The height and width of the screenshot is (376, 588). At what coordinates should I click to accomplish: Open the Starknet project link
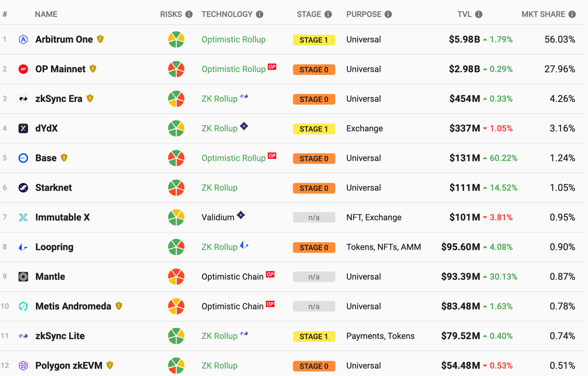click(x=54, y=188)
